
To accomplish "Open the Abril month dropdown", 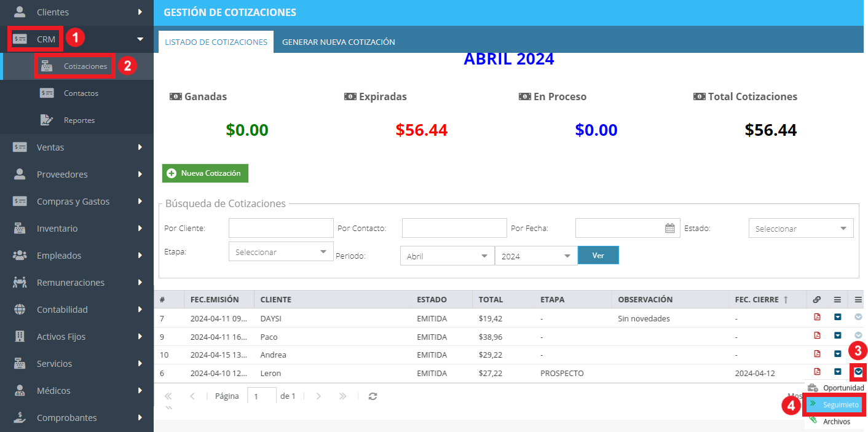I will 447,256.
